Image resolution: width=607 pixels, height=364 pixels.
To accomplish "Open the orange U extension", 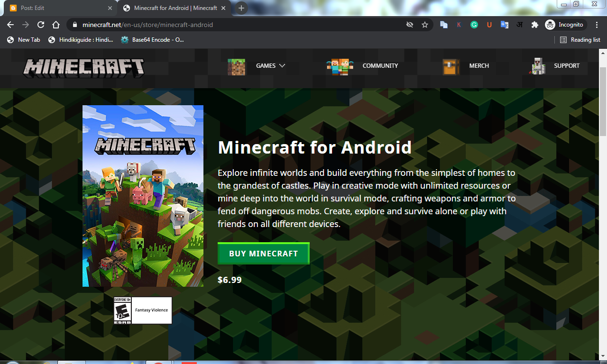I will click(x=489, y=25).
